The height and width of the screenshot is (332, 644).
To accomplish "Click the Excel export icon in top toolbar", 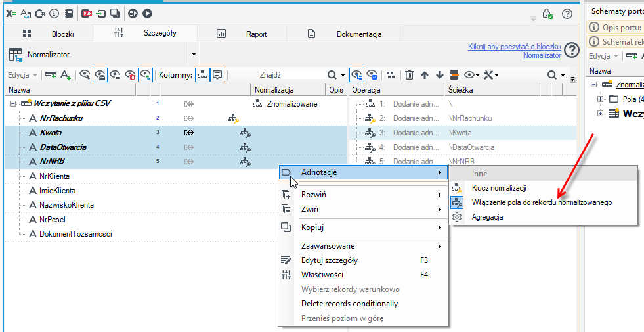I will 11,14.
